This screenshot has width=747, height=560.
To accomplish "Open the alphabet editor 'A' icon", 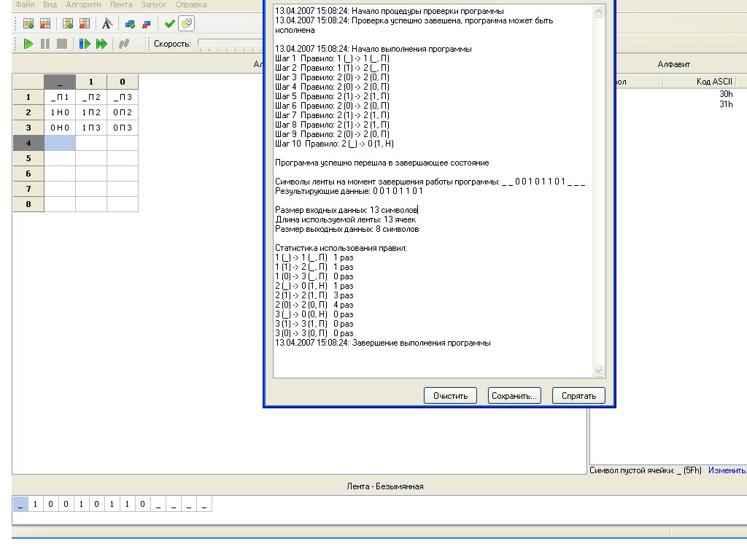I will coord(107,24).
